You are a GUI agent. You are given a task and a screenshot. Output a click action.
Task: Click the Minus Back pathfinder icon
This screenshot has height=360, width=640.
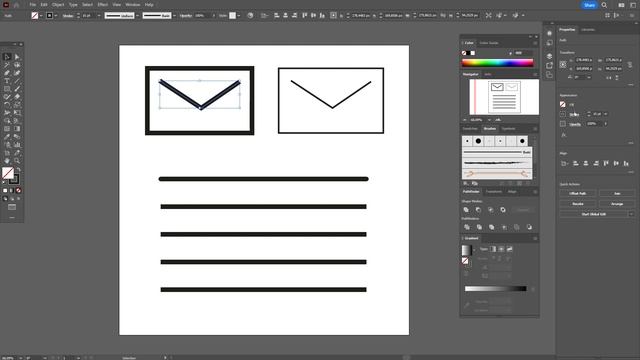(x=529, y=227)
